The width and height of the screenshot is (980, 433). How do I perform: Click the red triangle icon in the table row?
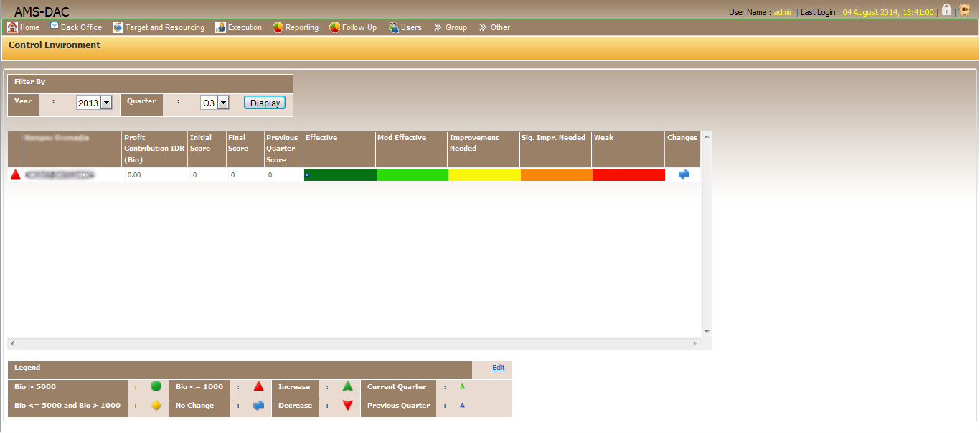pyautogui.click(x=15, y=174)
